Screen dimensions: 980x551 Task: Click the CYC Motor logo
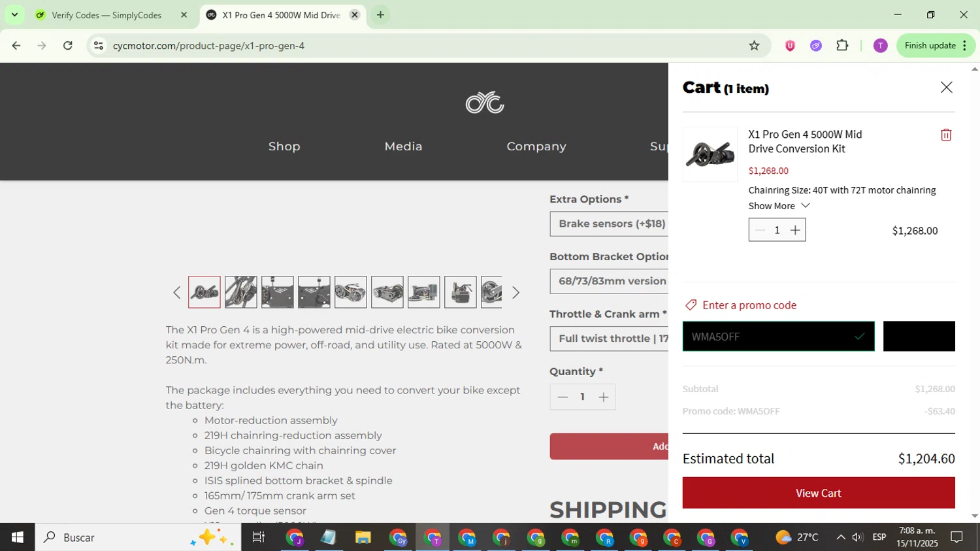pyautogui.click(x=484, y=103)
